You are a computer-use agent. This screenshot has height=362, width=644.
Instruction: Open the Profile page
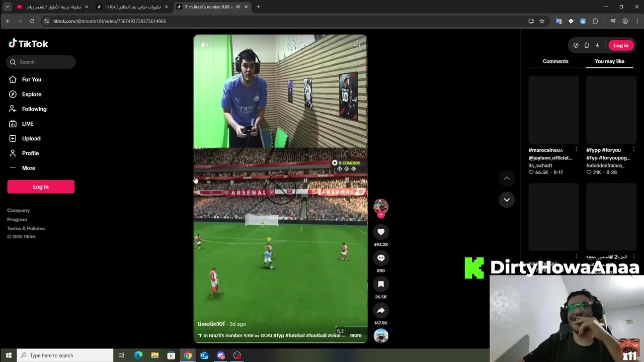[x=30, y=153]
